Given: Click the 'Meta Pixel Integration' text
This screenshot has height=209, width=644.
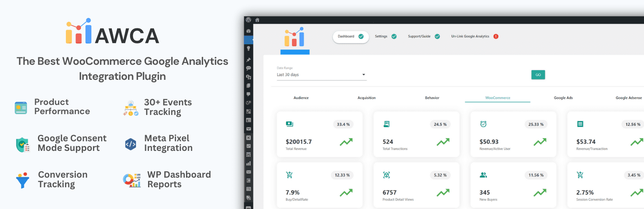Looking at the screenshot, I should [169, 143].
